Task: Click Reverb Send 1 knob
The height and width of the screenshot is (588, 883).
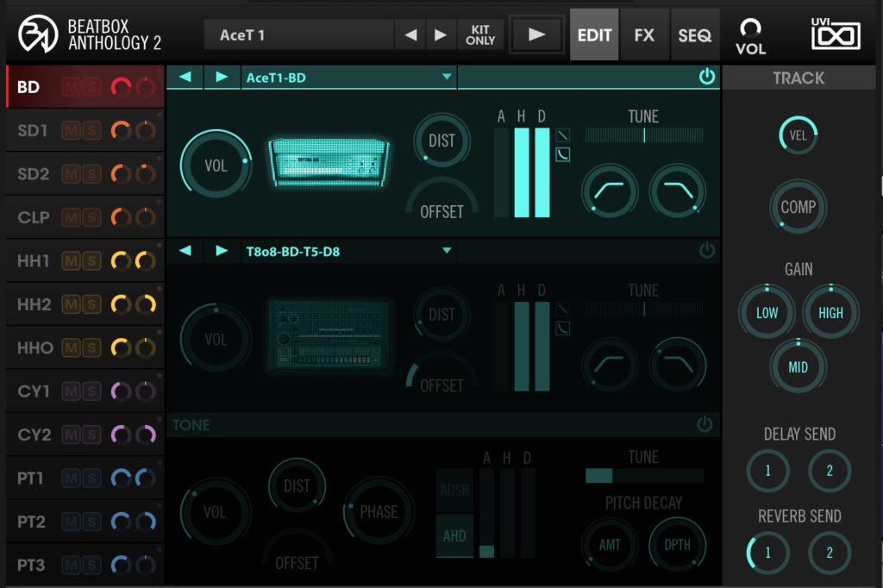Action: (767, 553)
